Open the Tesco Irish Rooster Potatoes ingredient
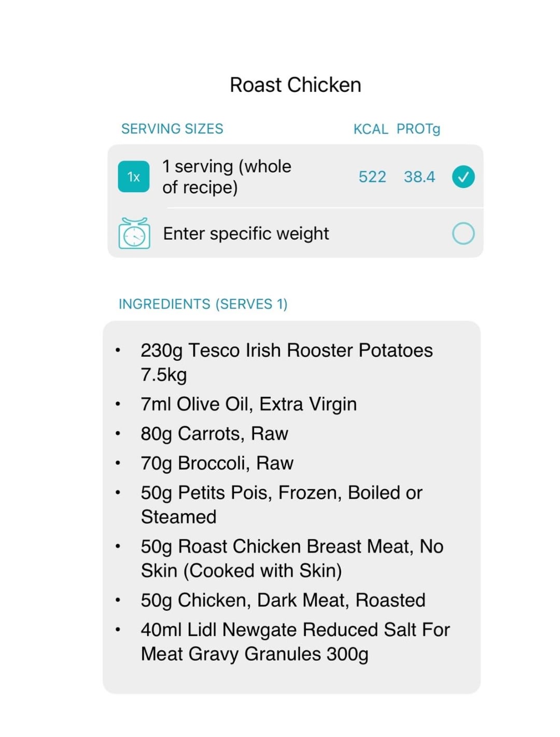 coord(286,362)
